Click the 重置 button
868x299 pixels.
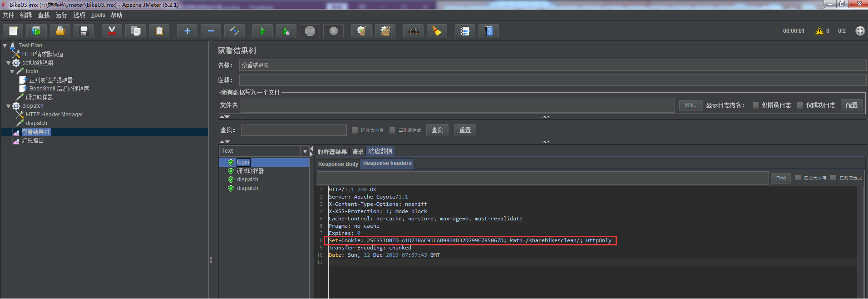465,130
